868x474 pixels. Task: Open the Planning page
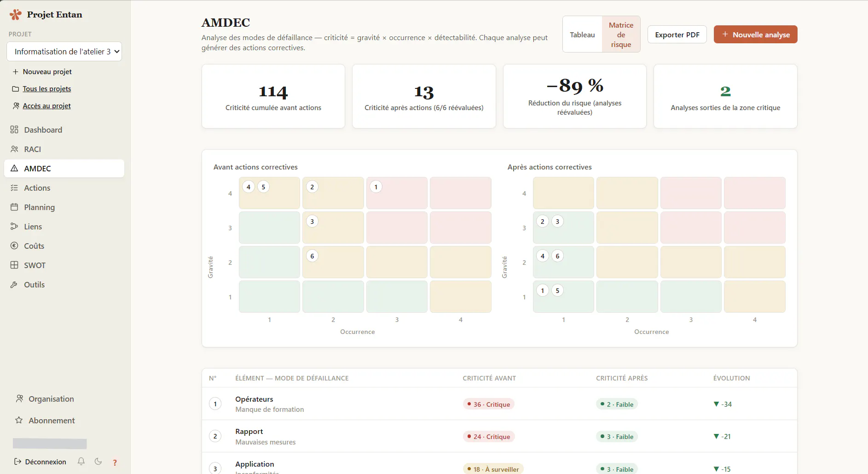click(64, 207)
